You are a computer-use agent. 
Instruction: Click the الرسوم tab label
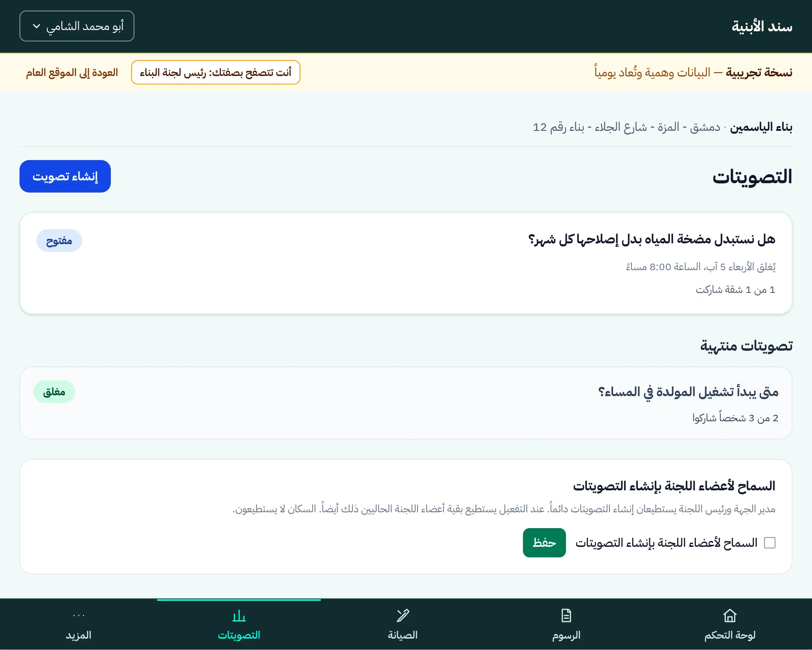coord(566,635)
